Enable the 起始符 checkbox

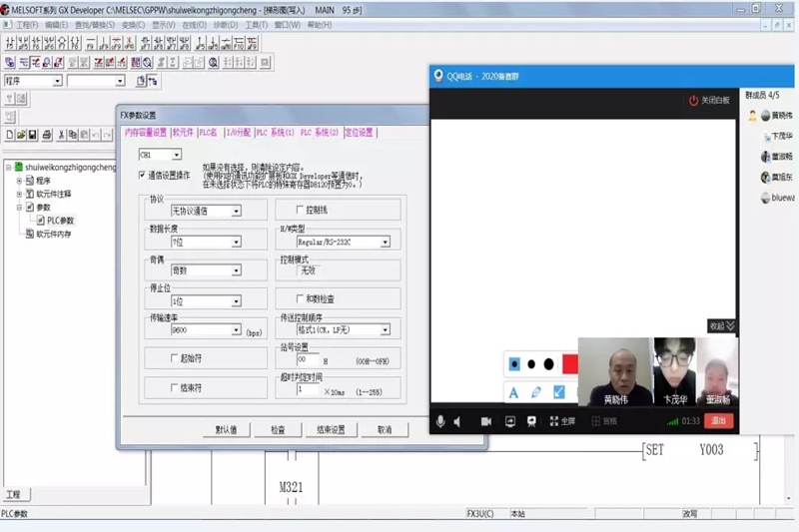[x=174, y=358]
